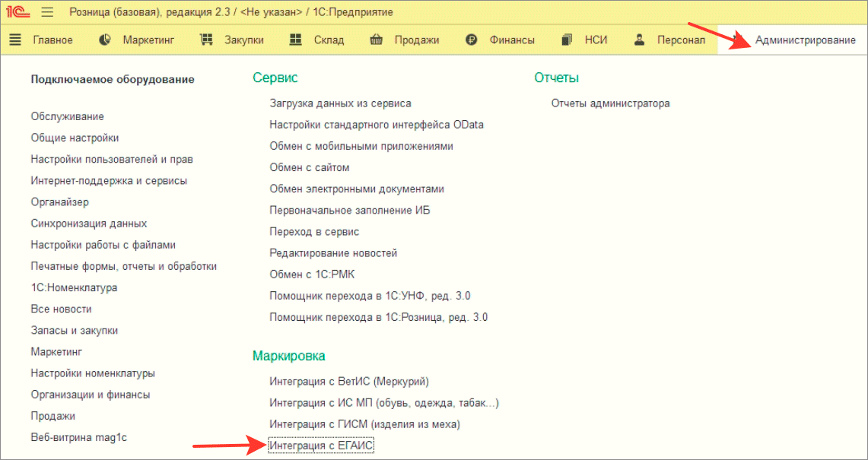Open Синхронизация данных
Image resolution: width=868 pixels, height=460 pixels.
(x=88, y=224)
